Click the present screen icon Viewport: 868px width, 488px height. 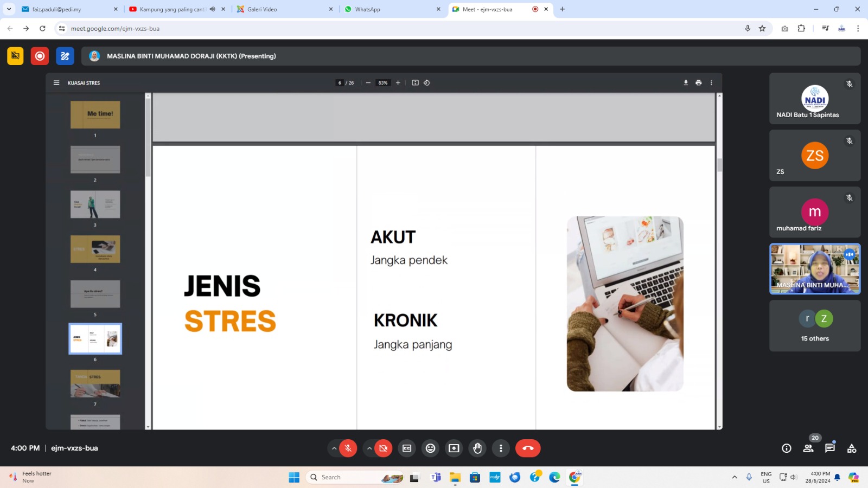tap(454, 448)
